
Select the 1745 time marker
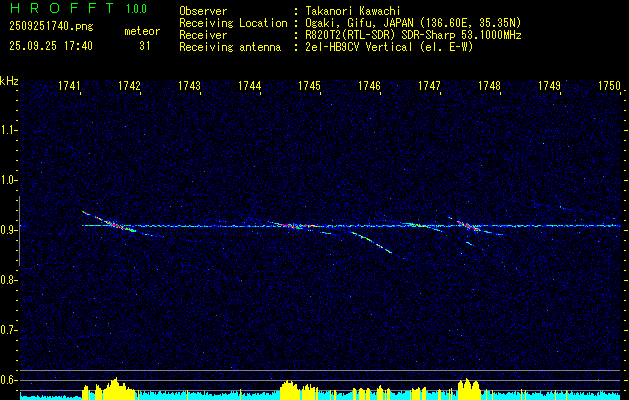pos(309,87)
